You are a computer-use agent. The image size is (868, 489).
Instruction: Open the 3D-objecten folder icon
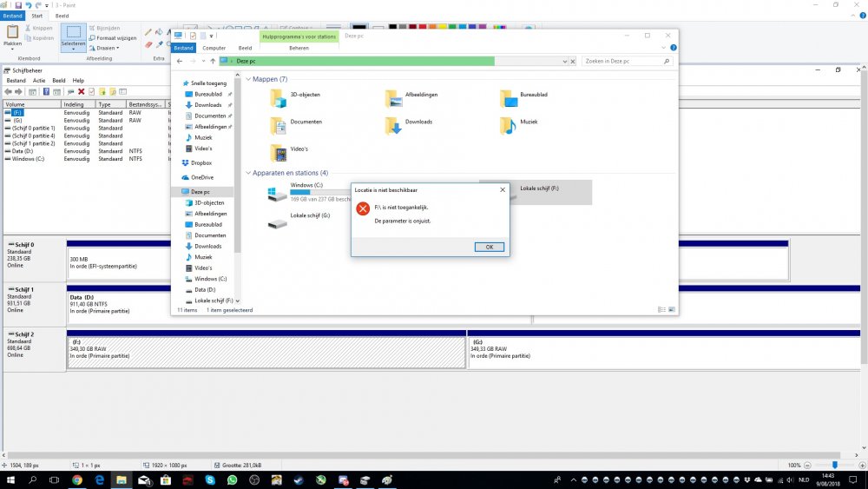pyautogui.click(x=278, y=97)
